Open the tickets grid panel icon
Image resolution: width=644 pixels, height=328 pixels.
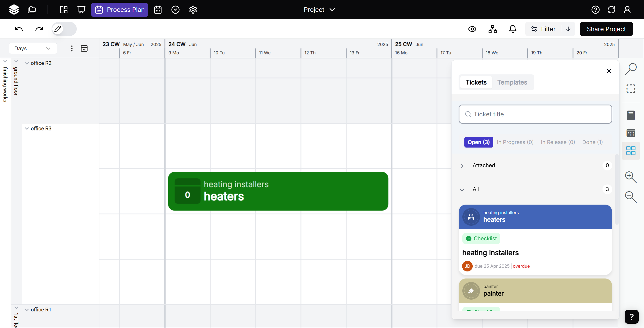point(631,151)
